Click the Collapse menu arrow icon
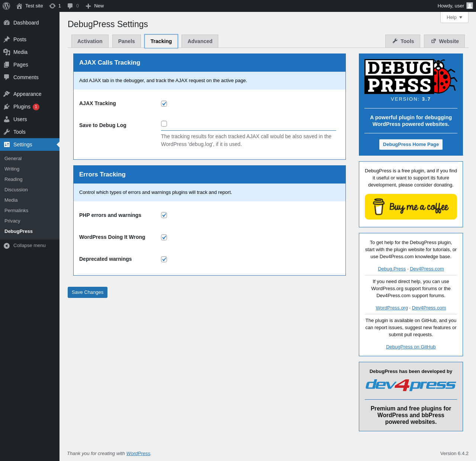Image resolution: width=476 pixels, height=461 pixels. coord(7,246)
